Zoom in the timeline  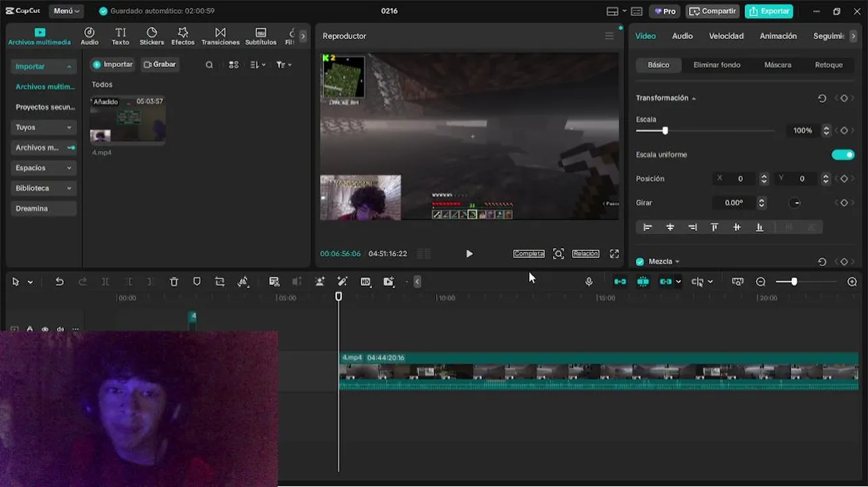[852, 281]
